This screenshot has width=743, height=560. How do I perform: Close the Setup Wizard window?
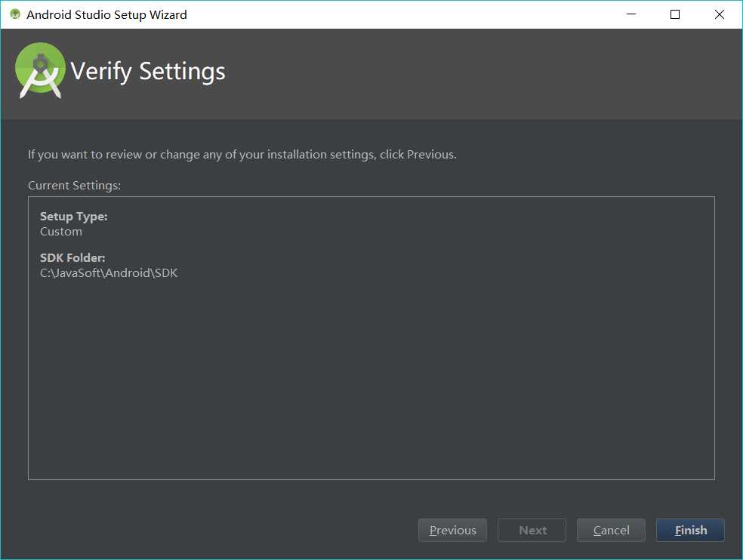pos(720,14)
